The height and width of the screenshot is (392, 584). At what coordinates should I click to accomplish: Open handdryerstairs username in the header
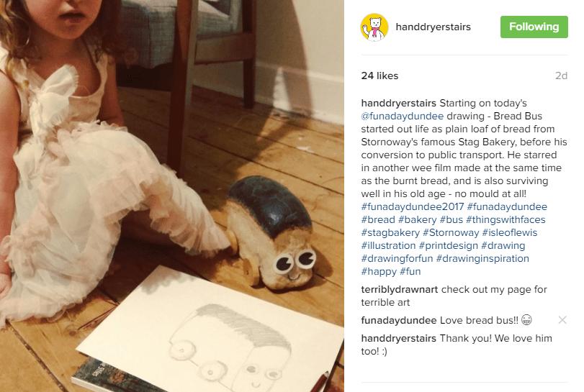click(x=433, y=27)
